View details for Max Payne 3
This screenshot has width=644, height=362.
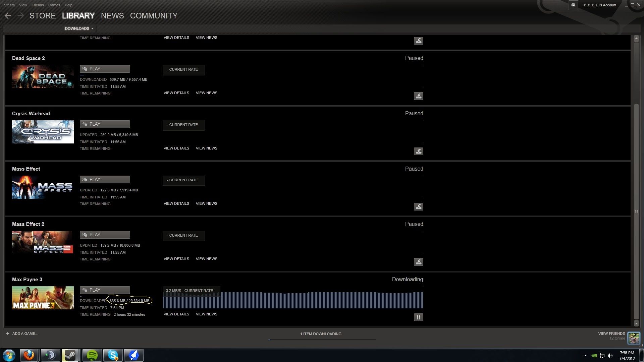click(x=176, y=314)
